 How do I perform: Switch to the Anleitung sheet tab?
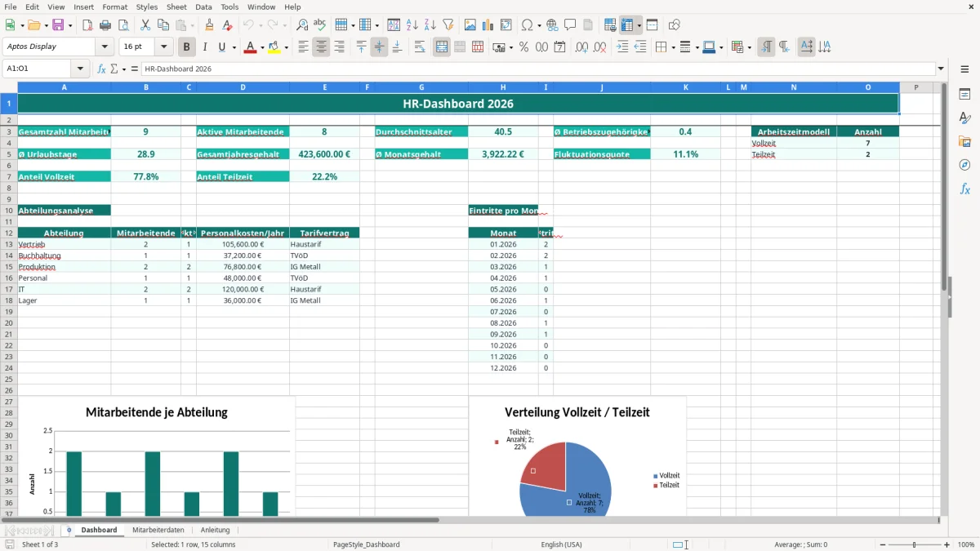tap(216, 530)
